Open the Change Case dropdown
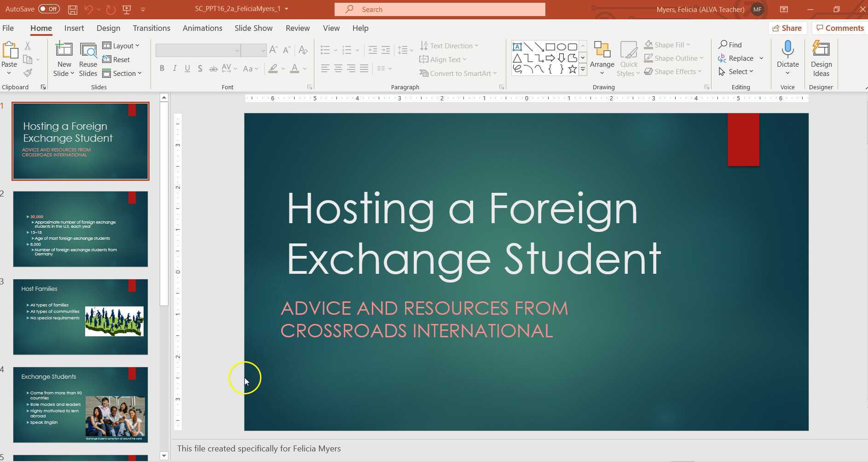 (x=250, y=68)
